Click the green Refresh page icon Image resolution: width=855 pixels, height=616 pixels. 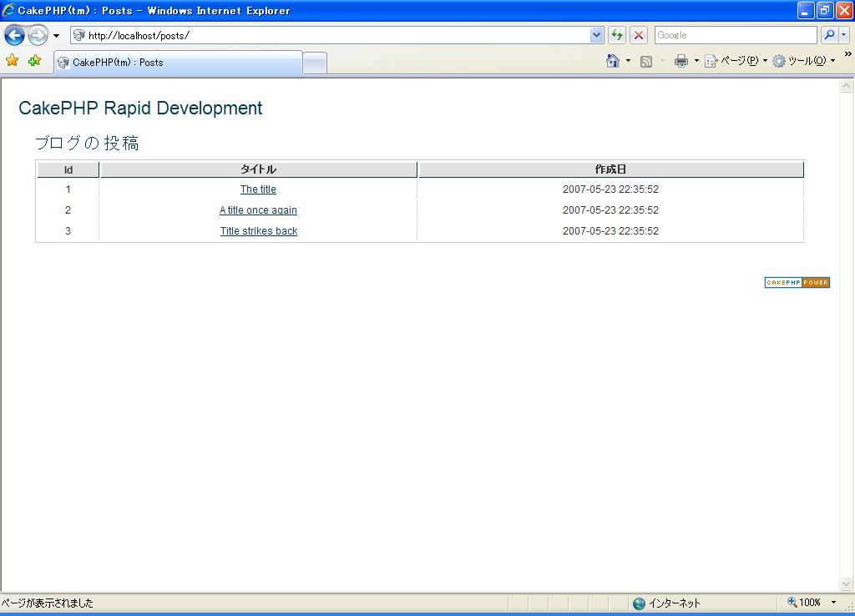(617, 35)
